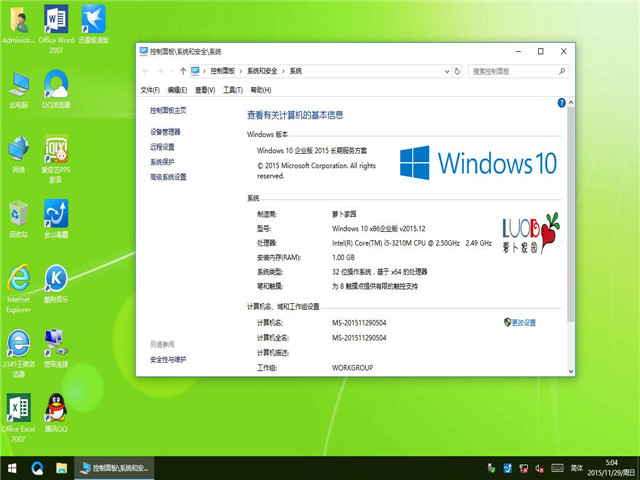Image resolution: width=640 pixels, height=480 pixels.
Task: Open the This PC (此电脑) desktop icon
Action: point(18,90)
